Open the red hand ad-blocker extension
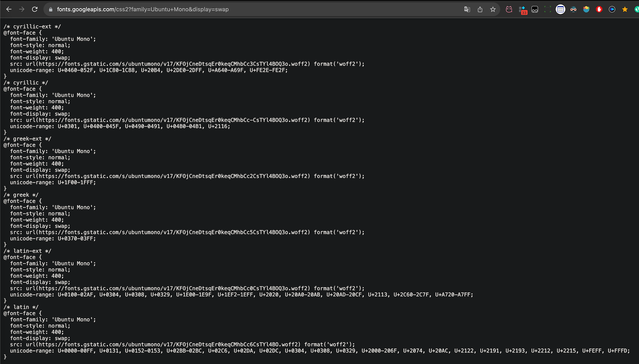The width and height of the screenshot is (639, 364). 599,9
